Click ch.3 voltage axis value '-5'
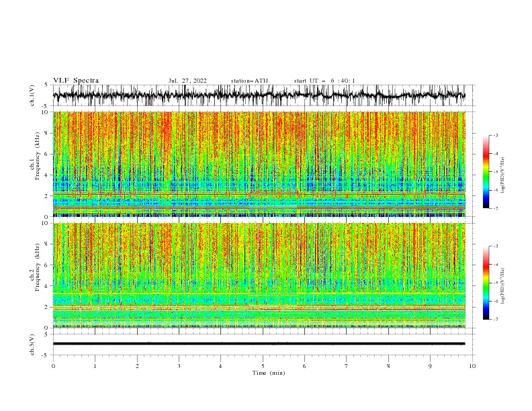The image size is (532, 411). pos(46,355)
